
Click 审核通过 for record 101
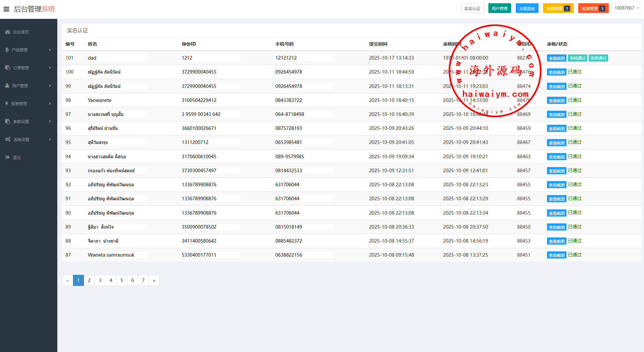(578, 58)
